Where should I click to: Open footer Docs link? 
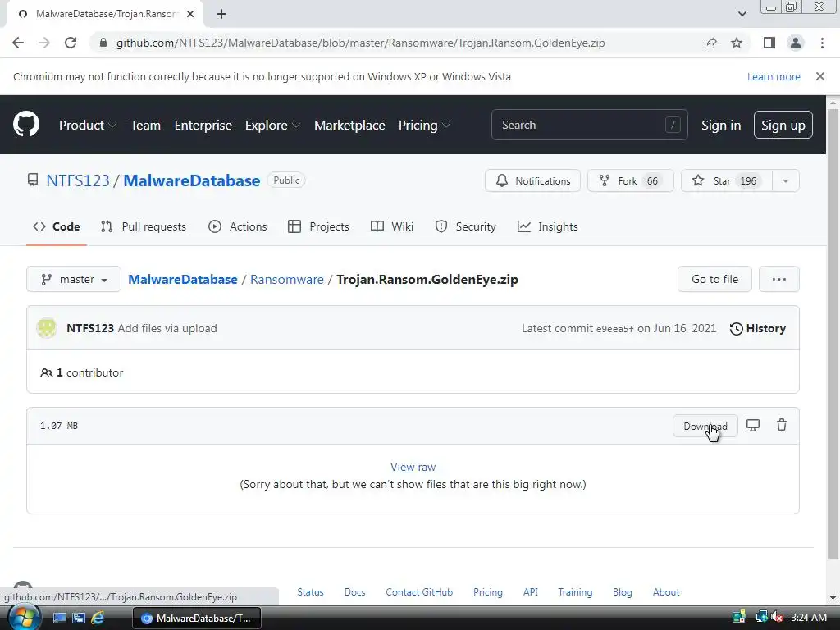click(x=354, y=592)
